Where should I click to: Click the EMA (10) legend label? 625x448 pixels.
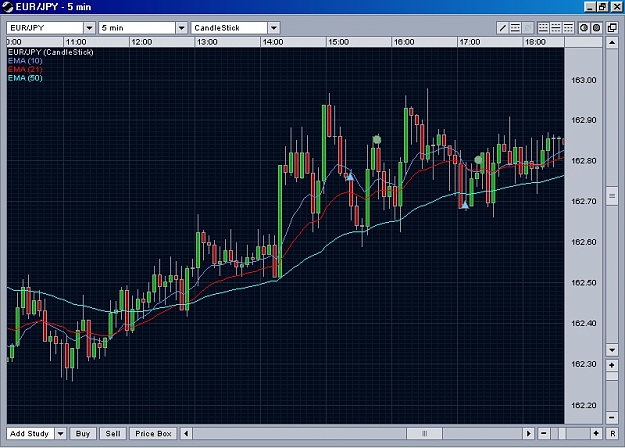tap(25, 61)
